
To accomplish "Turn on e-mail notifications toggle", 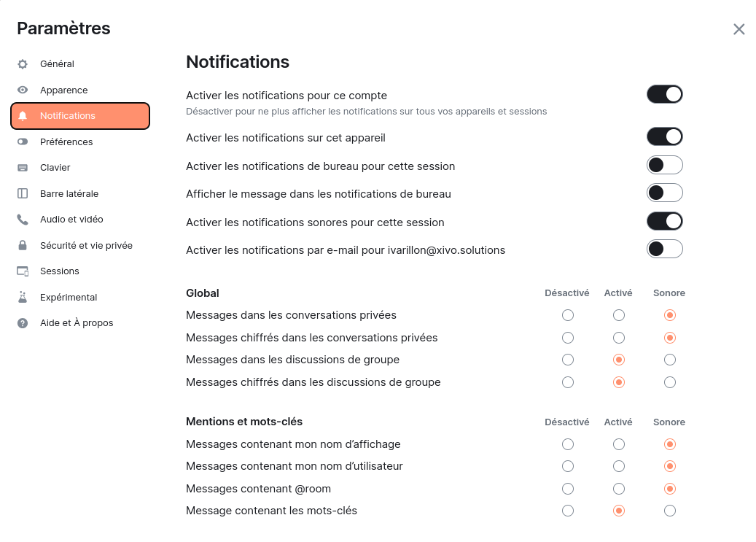I will 664,249.
